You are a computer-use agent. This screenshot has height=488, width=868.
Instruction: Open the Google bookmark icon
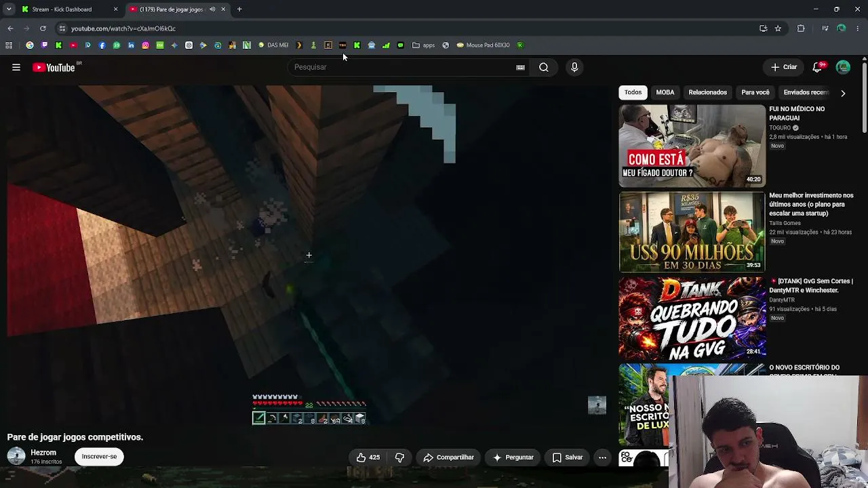(30, 45)
